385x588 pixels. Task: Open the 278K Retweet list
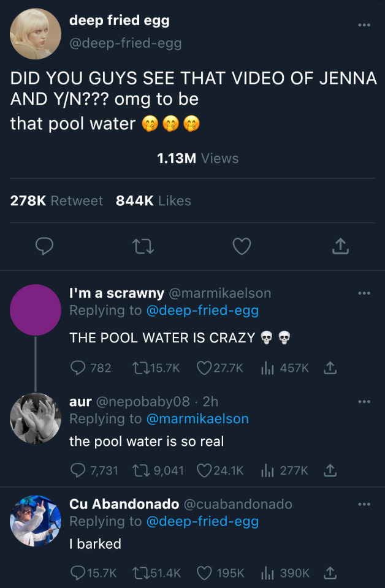(57, 201)
